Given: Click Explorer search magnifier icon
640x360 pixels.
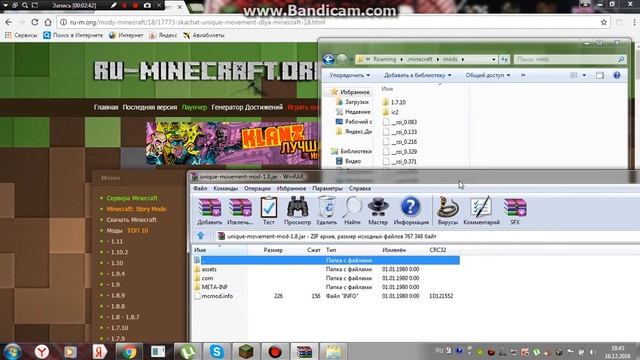Looking at the screenshot, I should pyautogui.click(x=621, y=59).
